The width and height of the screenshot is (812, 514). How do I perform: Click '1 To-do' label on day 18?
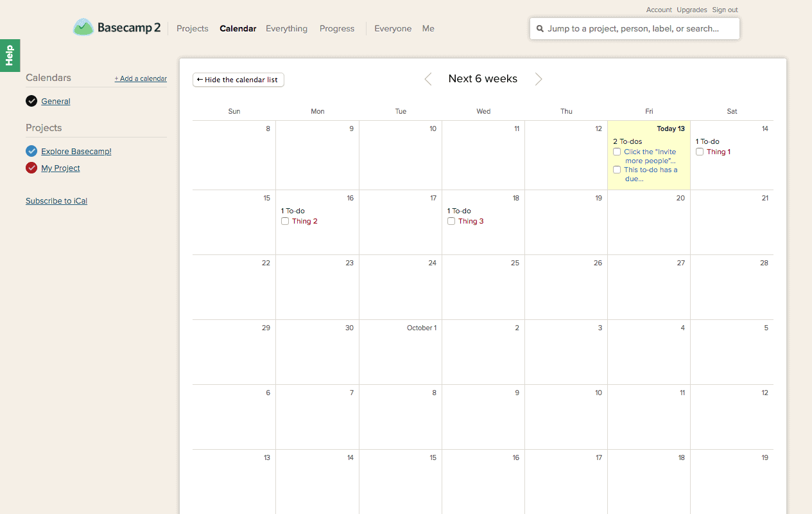459,211
